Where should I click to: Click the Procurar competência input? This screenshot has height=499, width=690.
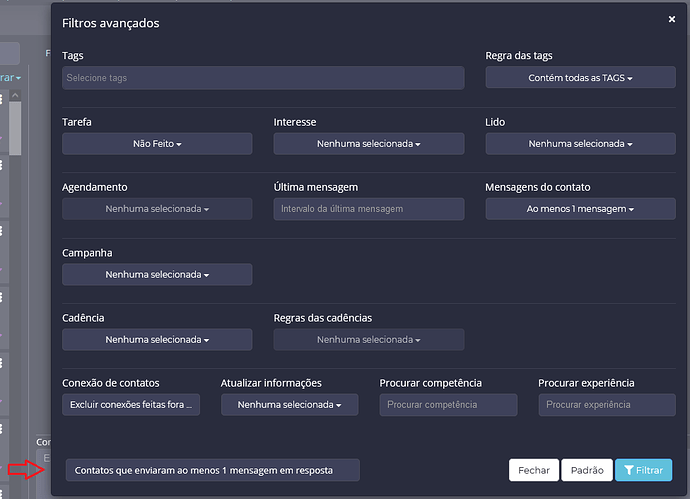pyautogui.click(x=448, y=404)
